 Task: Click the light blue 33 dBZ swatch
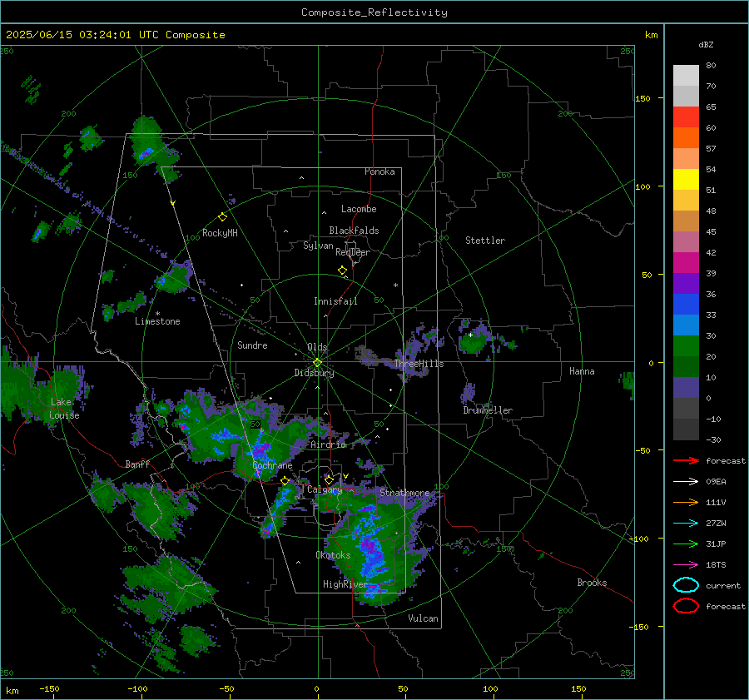[x=686, y=325]
